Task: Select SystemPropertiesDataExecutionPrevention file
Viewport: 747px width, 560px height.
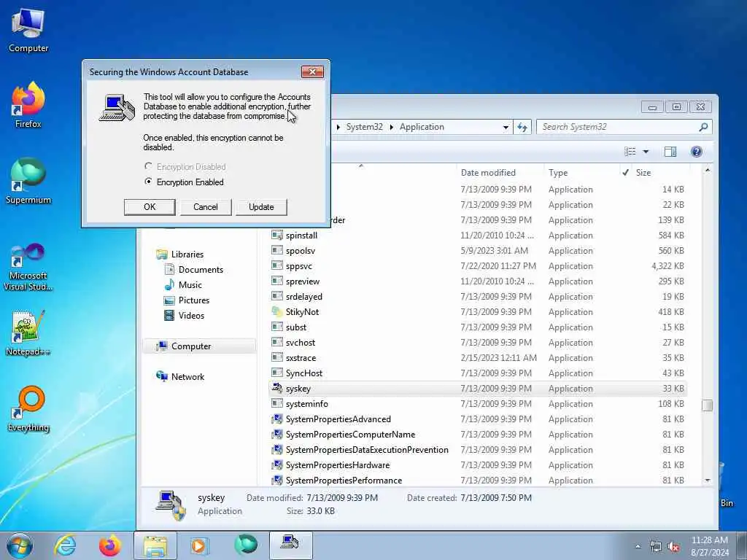Action: point(367,449)
